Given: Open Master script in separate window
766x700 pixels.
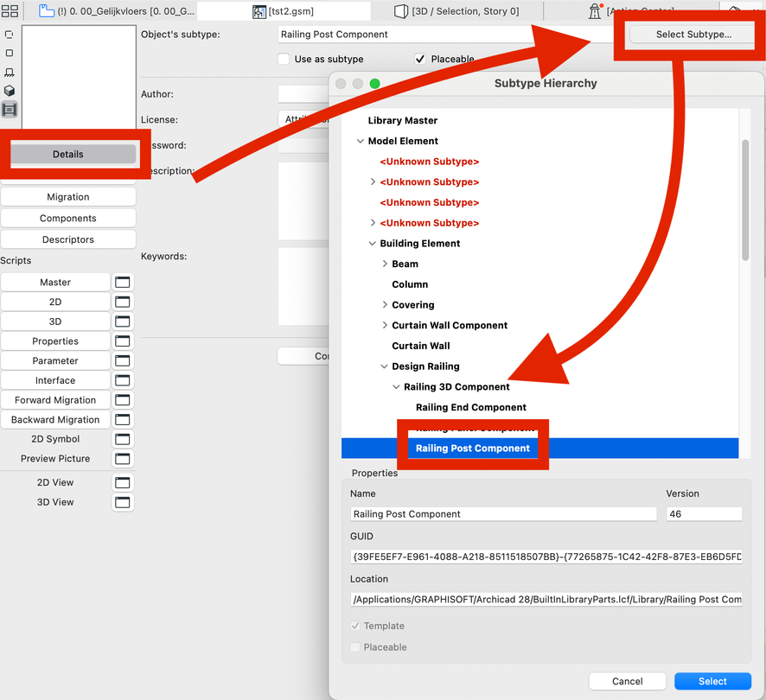Looking at the screenshot, I should (122, 283).
